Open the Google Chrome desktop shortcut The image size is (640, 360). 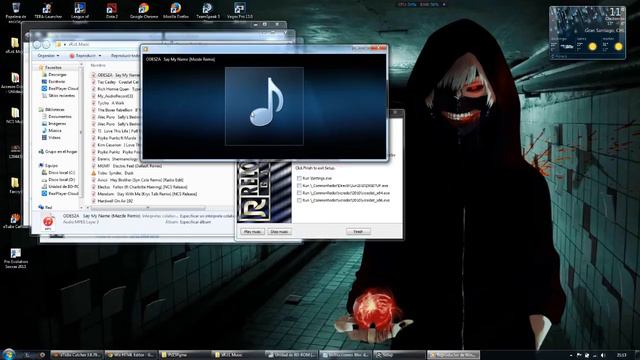[x=143, y=10]
